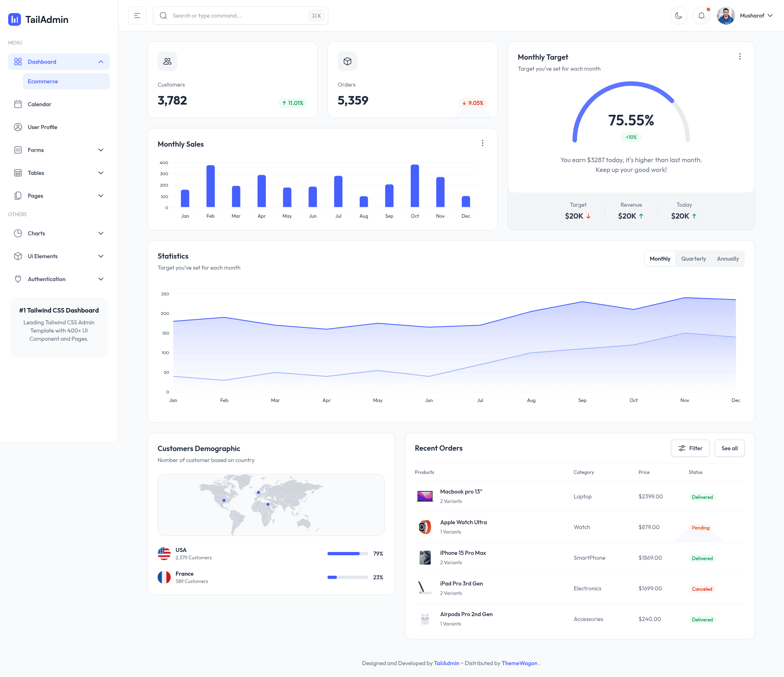Click the Calendar sidebar icon
Viewport: 784px width, 677px height.
[x=18, y=104]
